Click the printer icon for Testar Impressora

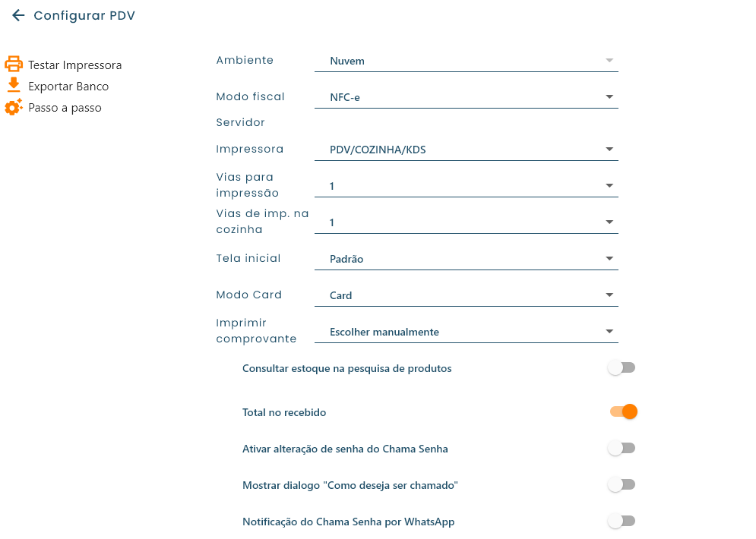tap(14, 65)
